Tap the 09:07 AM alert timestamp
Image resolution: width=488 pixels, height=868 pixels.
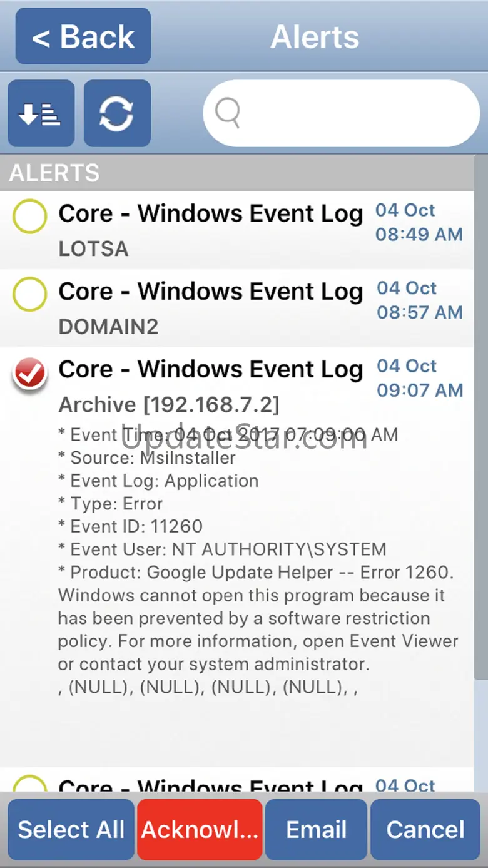pos(419,390)
